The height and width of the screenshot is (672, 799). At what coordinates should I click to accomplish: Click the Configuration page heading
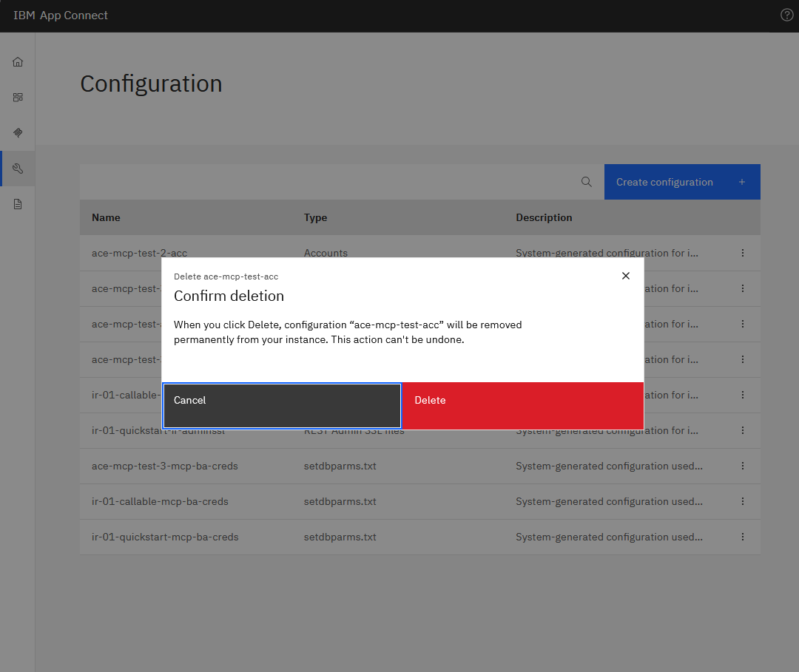[152, 84]
